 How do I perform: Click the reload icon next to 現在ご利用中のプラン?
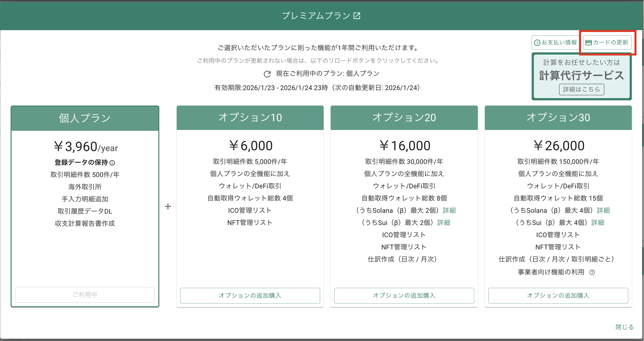pos(267,74)
